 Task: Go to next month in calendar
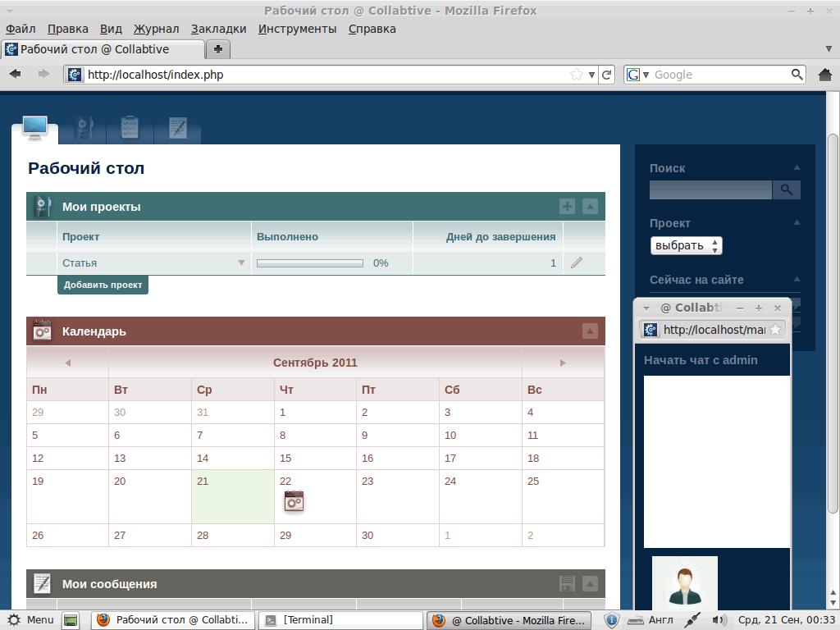coord(563,363)
